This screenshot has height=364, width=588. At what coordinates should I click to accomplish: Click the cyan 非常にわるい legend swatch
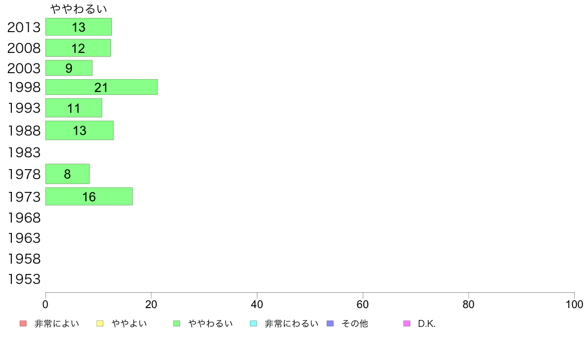(253, 323)
